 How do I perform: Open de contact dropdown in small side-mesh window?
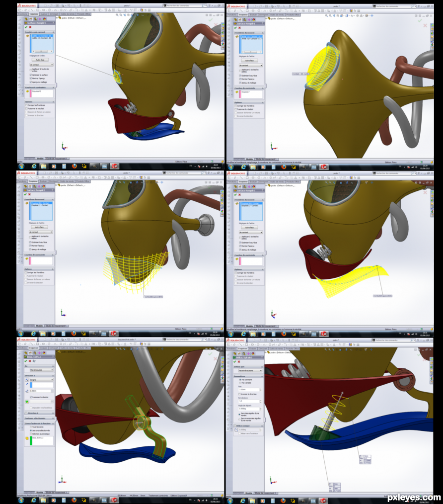(41, 65)
